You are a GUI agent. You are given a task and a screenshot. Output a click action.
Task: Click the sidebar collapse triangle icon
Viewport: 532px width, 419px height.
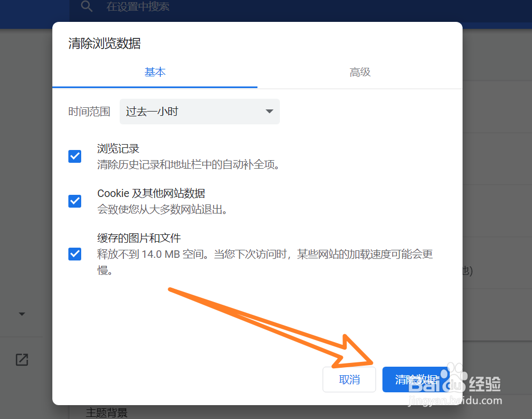21,314
